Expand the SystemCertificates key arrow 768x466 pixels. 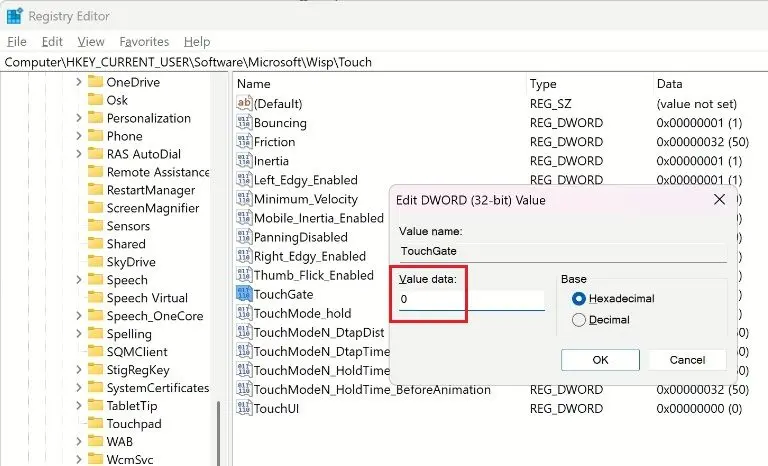pos(79,388)
